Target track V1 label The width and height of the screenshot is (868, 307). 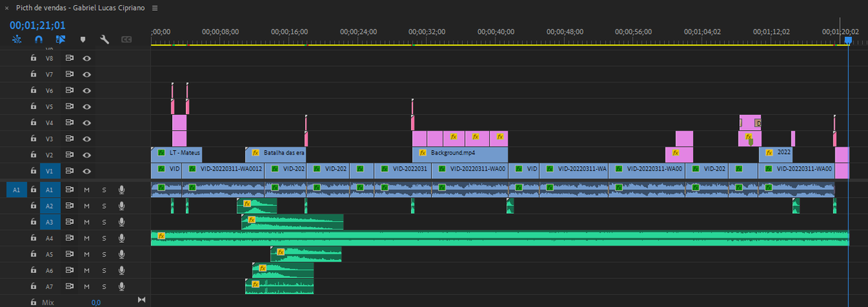(50, 171)
